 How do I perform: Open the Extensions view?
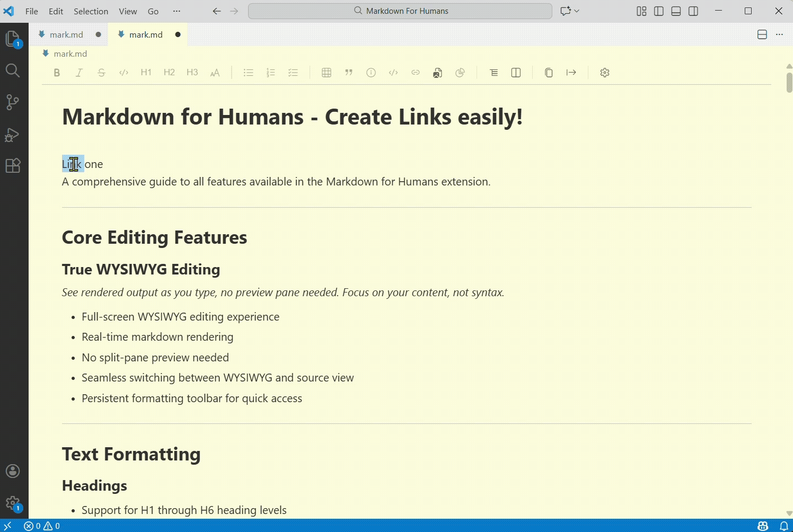pos(13,166)
